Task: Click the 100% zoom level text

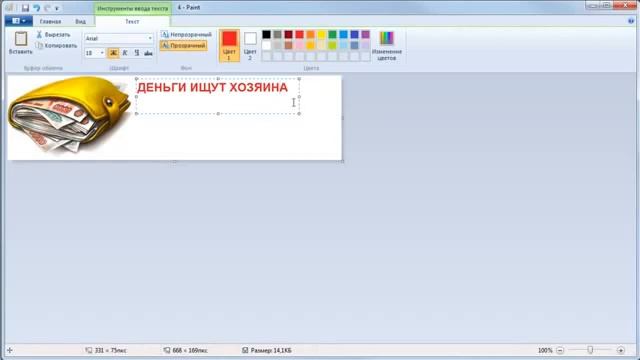Action: point(545,350)
